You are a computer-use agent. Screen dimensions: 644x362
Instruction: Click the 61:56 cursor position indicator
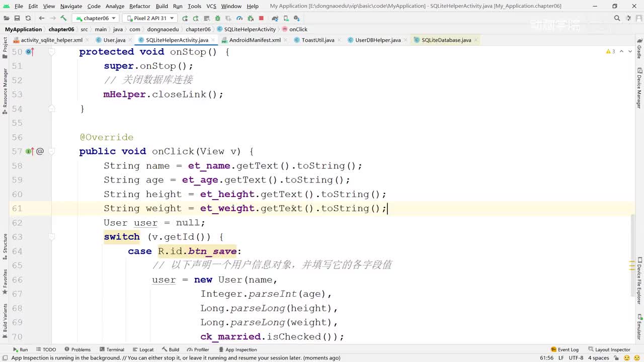pyautogui.click(x=547, y=358)
